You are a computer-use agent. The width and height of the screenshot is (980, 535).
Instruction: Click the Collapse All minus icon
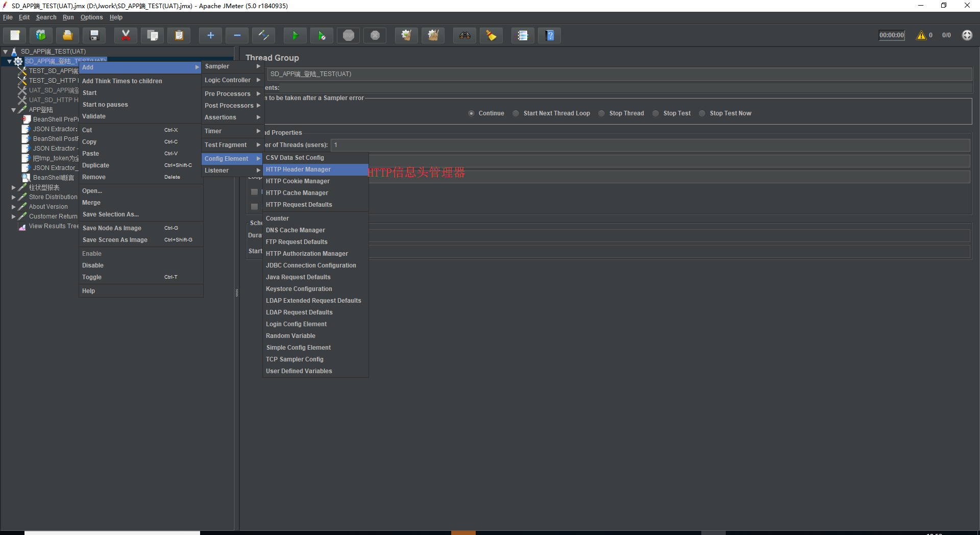(237, 35)
